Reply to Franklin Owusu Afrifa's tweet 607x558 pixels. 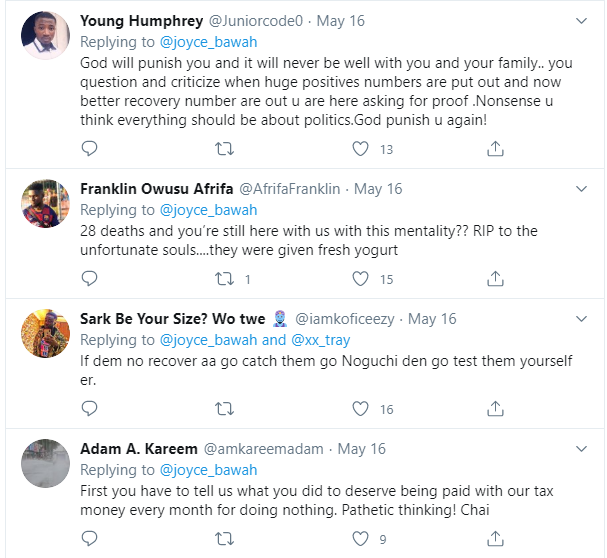89,279
